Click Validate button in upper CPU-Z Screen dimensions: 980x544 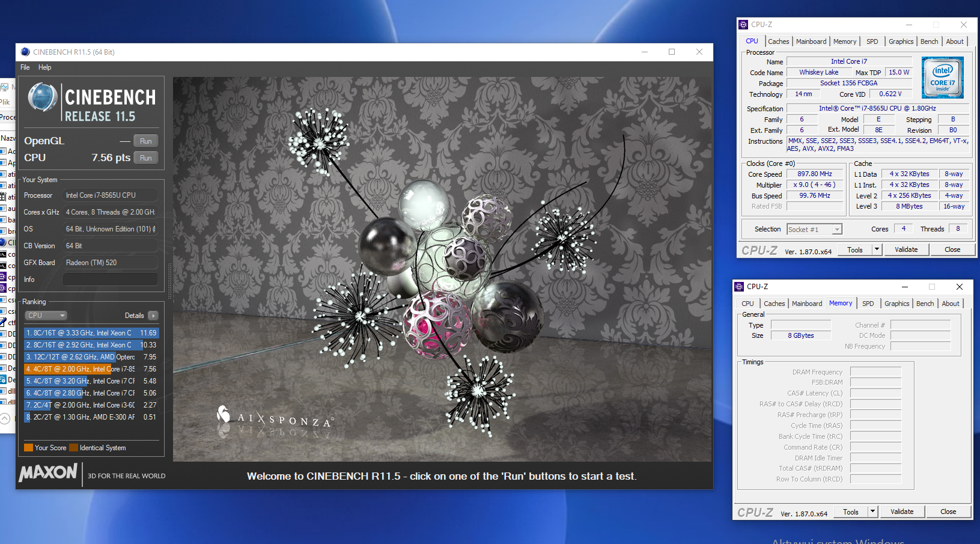[x=906, y=250]
